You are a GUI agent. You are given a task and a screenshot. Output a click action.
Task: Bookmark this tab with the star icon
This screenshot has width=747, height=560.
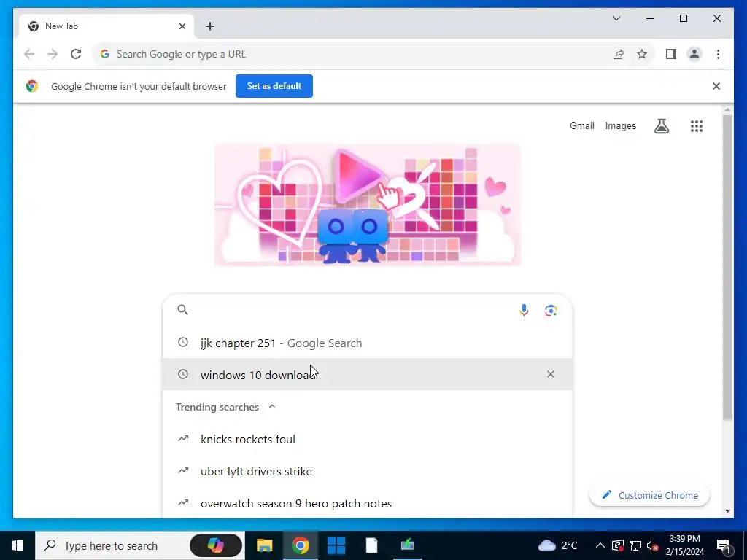tap(642, 54)
